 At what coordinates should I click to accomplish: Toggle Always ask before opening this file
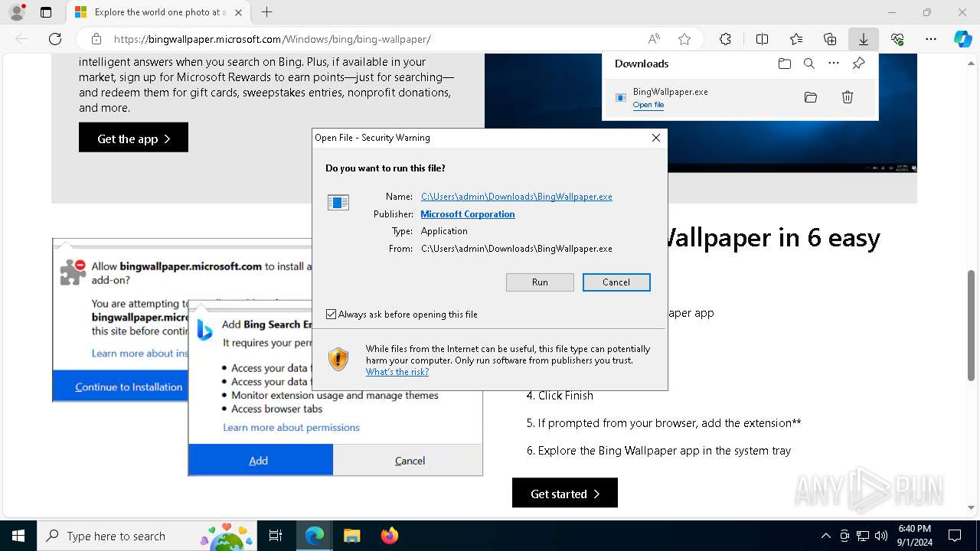[331, 315]
